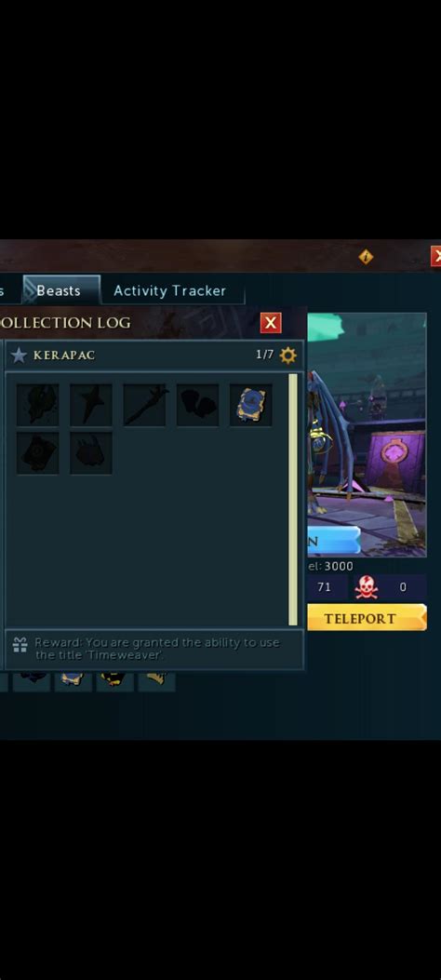Screen dimensions: 441x980
Task: Open the Kerapac collection log settings gear
Action: (288, 355)
